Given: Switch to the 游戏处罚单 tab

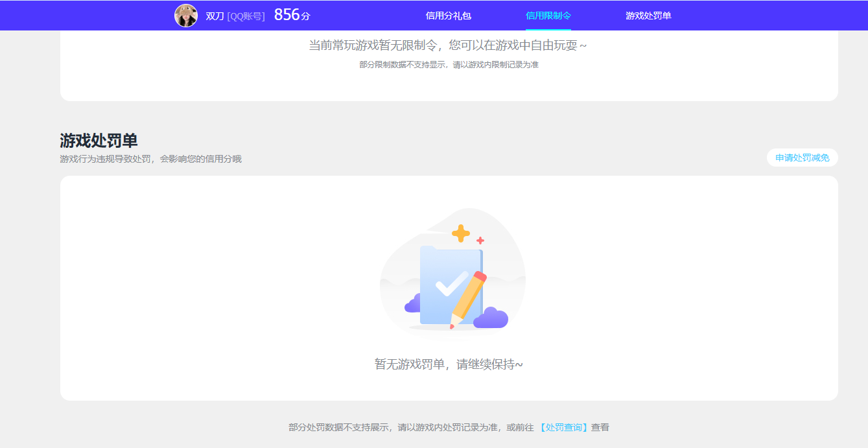Looking at the screenshot, I should [648, 16].
